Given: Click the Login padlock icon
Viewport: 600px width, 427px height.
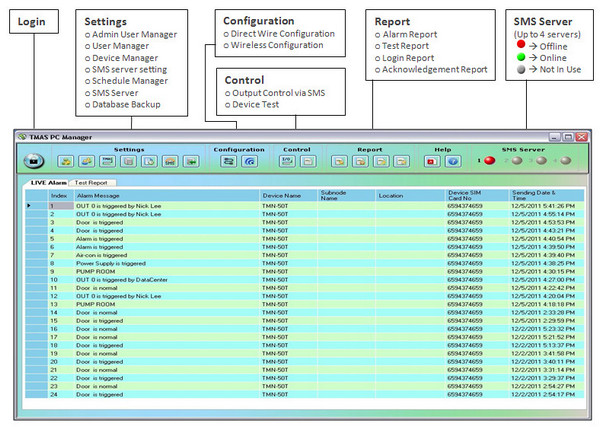Looking at the screenshot, I should point(34,161).
